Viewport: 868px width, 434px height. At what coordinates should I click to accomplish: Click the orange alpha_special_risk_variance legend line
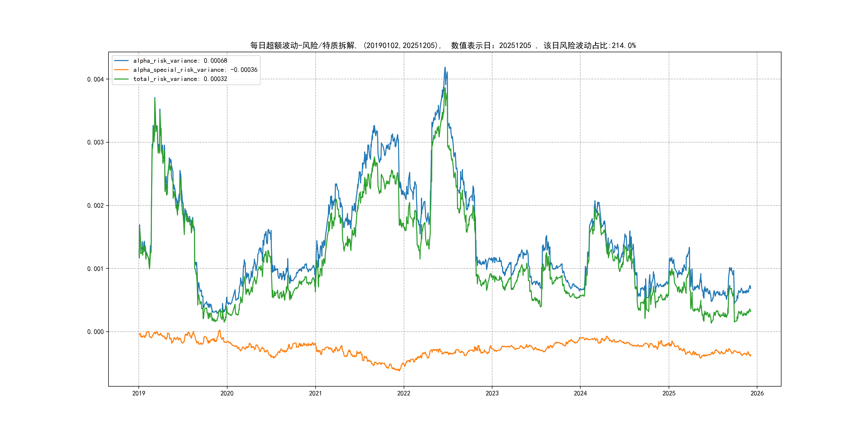121,70
